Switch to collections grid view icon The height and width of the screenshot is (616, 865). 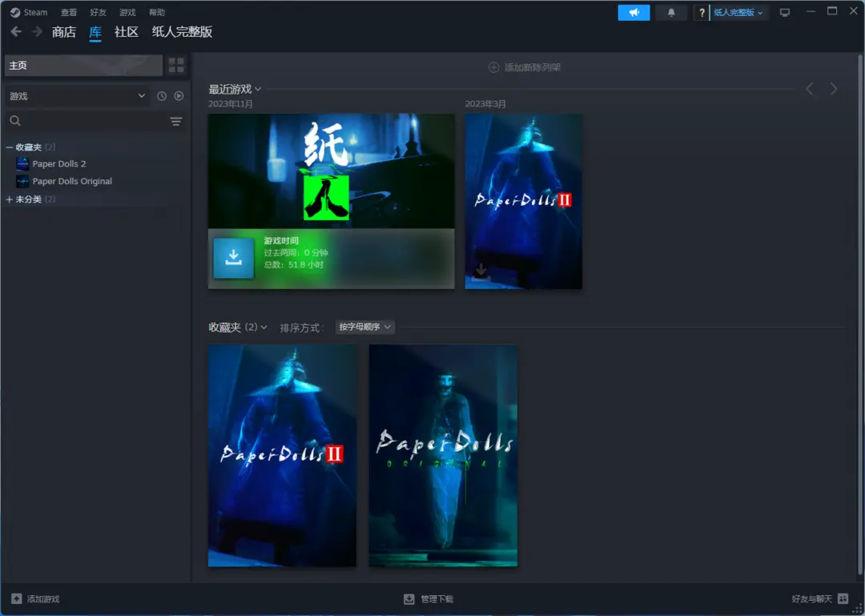(176, 65)
